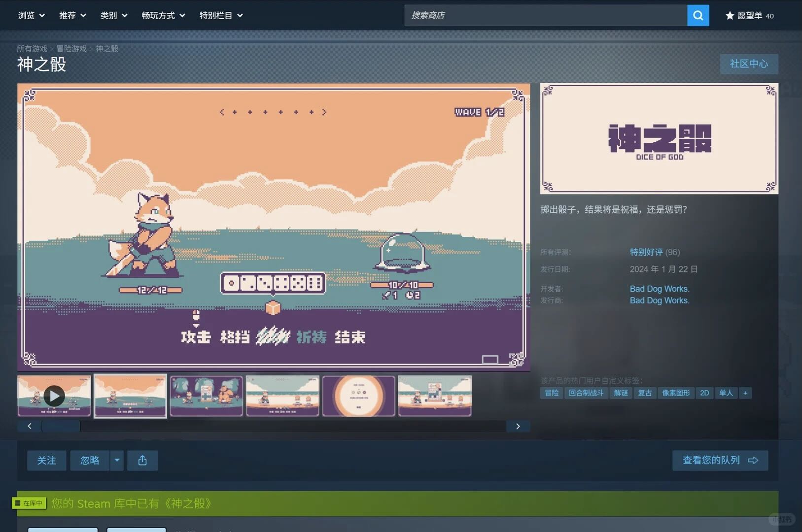Select the orange circle screenshot thumbnail
Image resolution: width=802 pixels, height=532 pixels.
click(359, 396)
